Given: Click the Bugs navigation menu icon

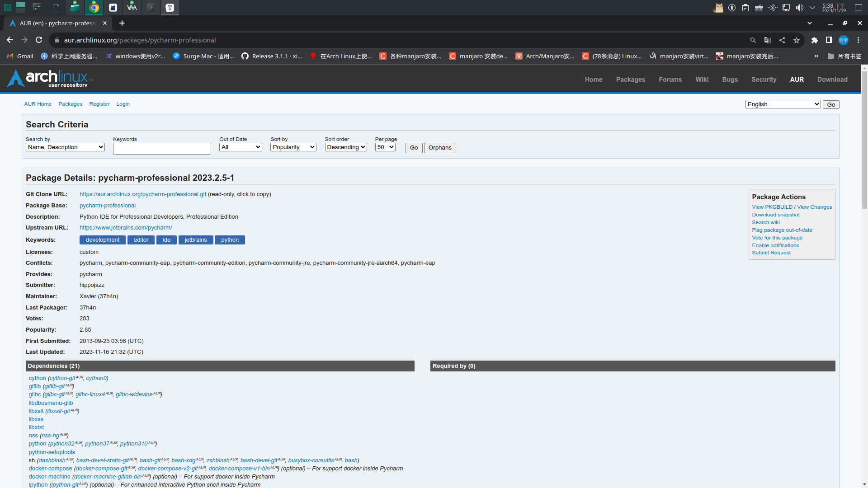Looking at the screenshot, I should tap(729, 79).
